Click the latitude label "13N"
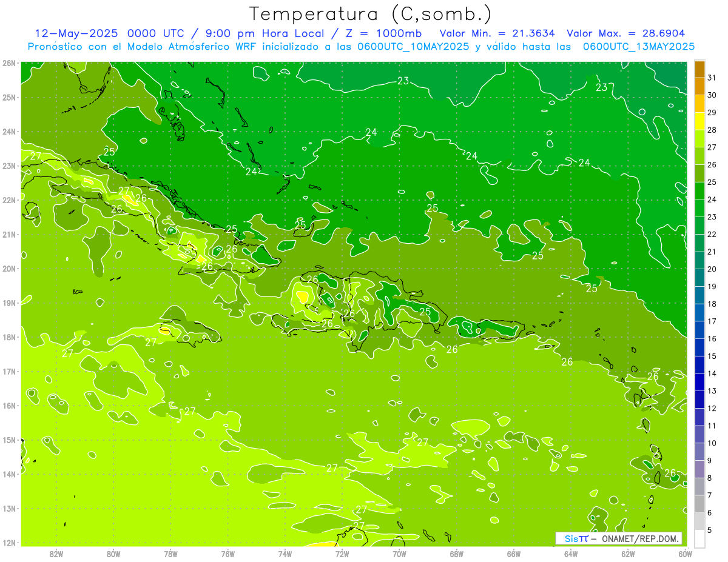Screen dimensions: 728x562 (9, 508)
